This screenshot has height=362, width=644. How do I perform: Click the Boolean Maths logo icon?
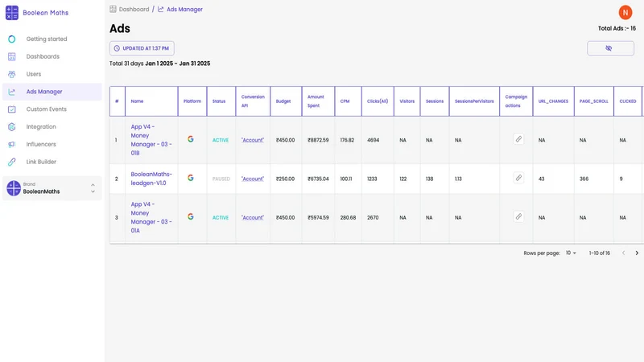point(12,13)
